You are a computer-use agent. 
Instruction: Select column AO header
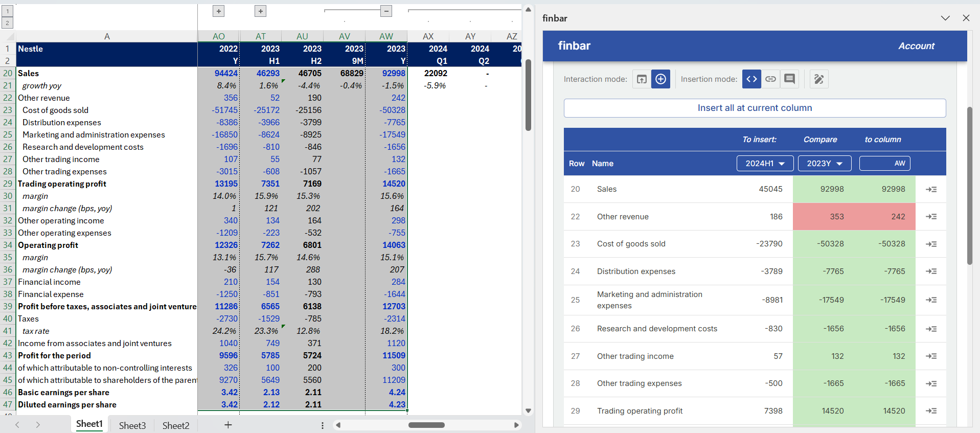click(218, 36)
